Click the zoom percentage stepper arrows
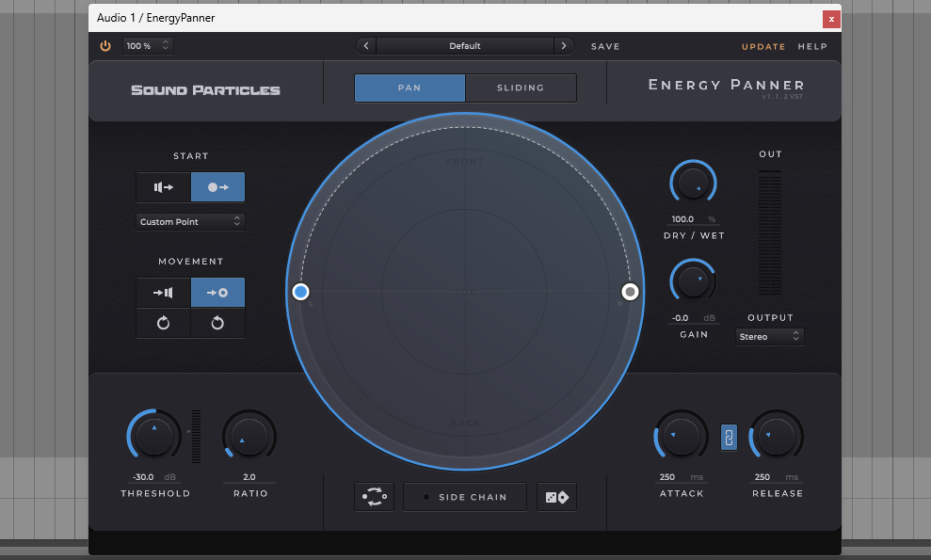 pos(166,45)
